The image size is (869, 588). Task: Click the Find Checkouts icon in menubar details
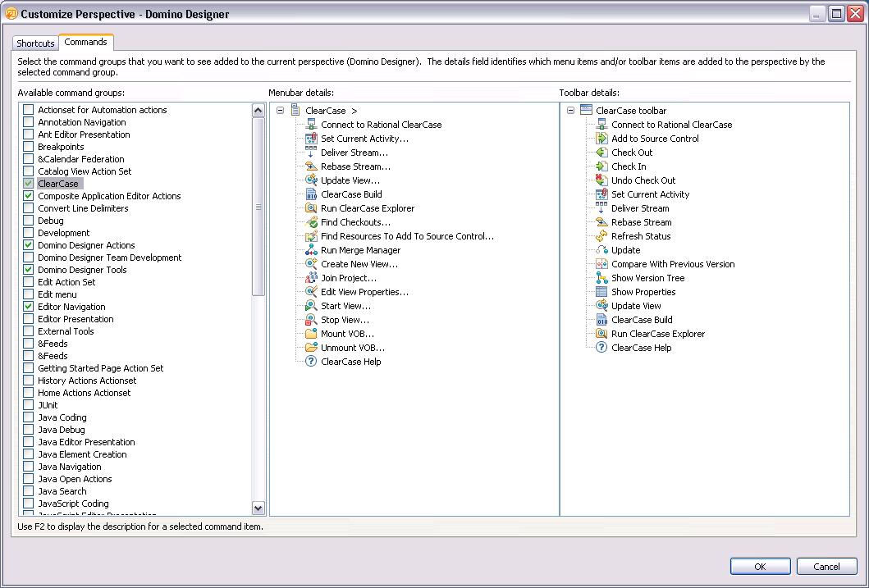click(311, 222)
